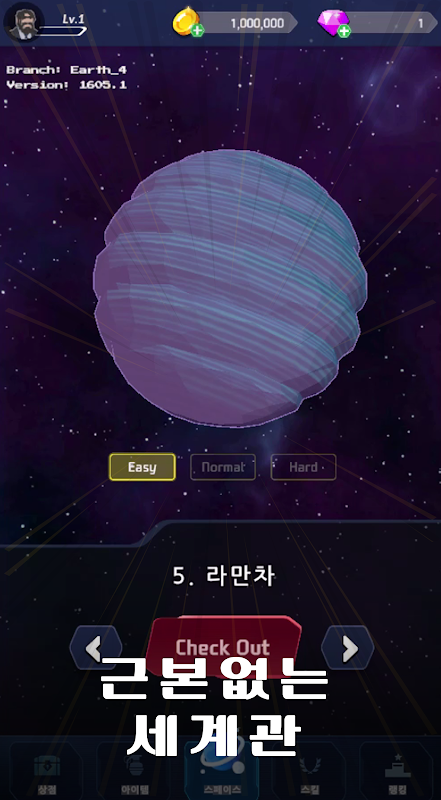Add more gold coins with plus icon
This screenshot has width=441, height=800.
pos(198,31)
